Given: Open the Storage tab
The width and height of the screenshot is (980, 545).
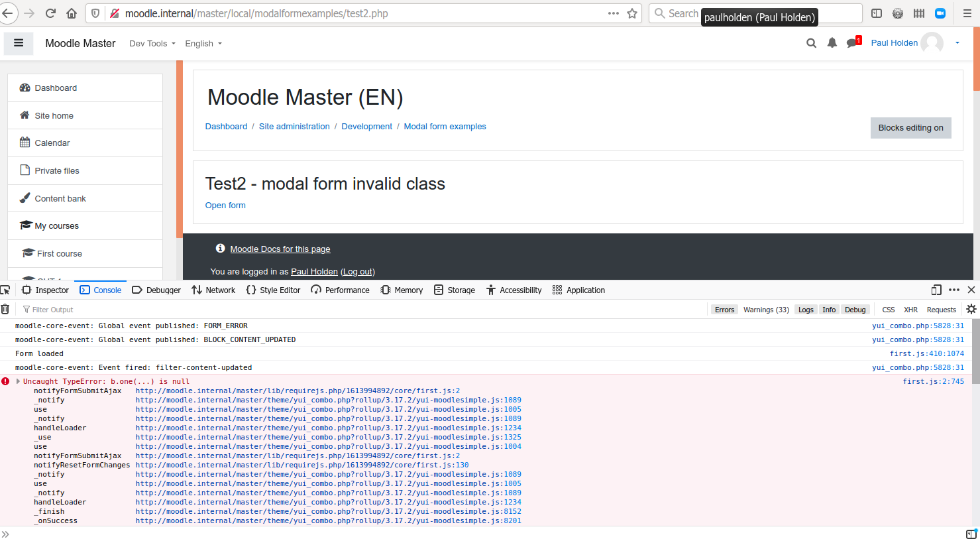Looking at the screenshot, I should click(x=455, y=290).
